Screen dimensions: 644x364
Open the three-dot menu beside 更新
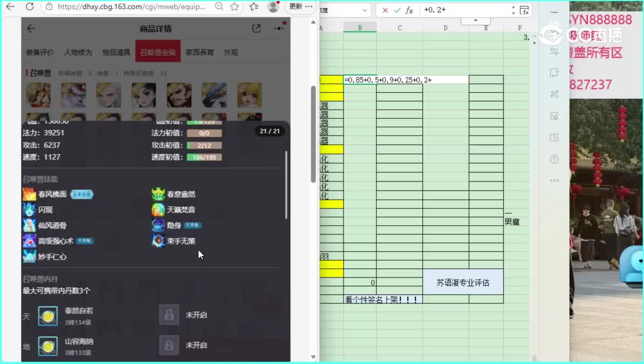[309, 6]
